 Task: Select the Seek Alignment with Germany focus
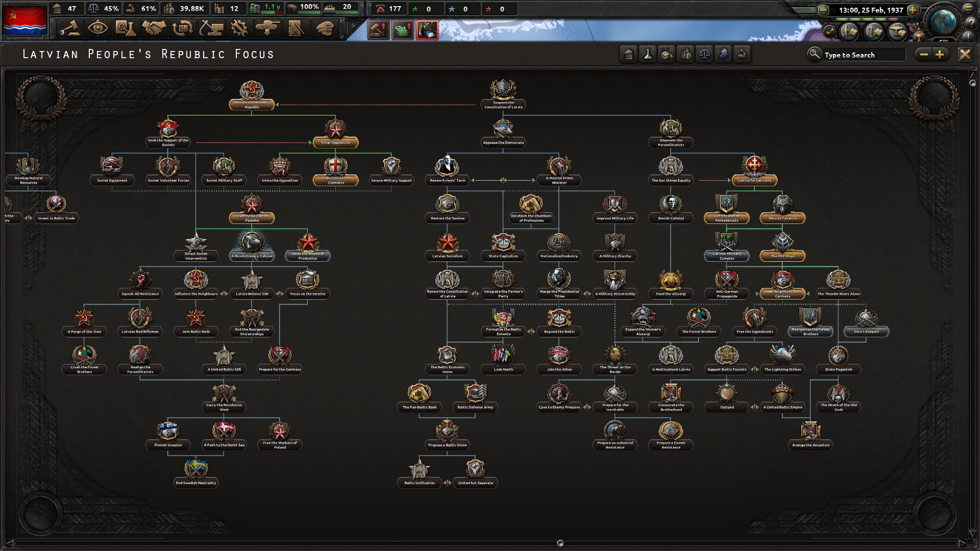point(782,284)
